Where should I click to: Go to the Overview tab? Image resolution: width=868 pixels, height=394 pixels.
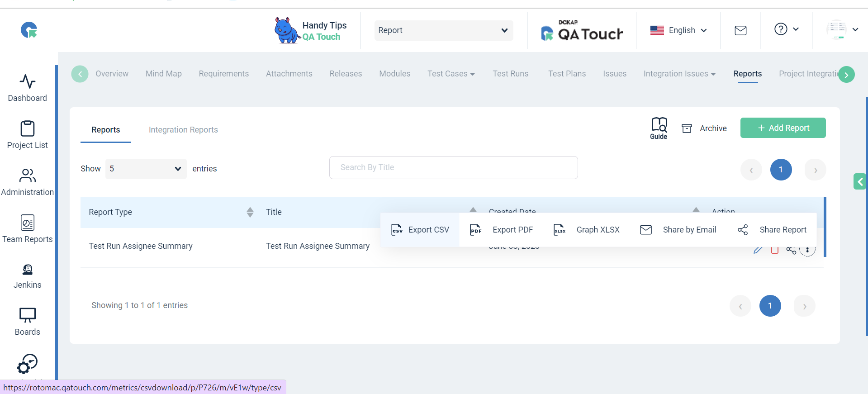click(112, 74)
